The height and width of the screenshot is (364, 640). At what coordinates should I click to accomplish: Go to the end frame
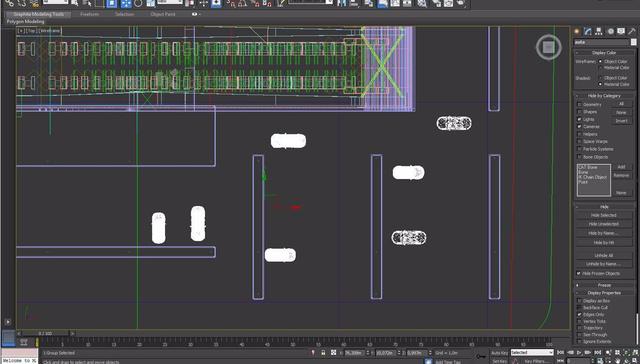(597, 353)
